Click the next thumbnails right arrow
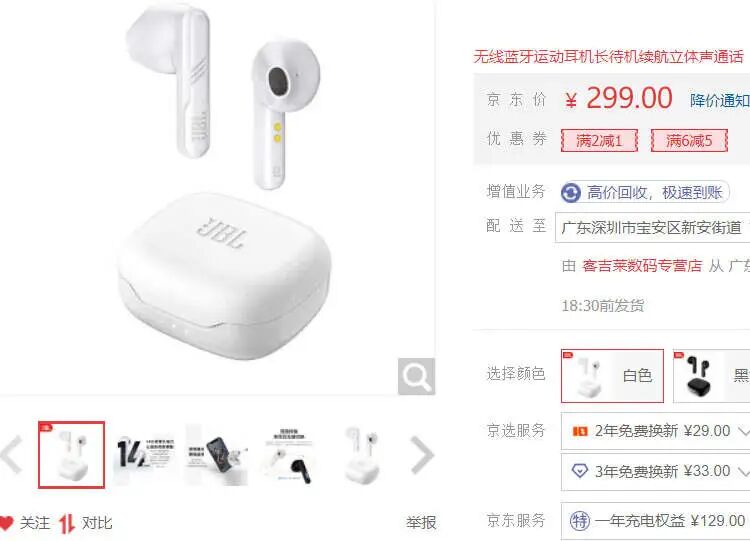The width and height of the screenshot is (750, 541). pyautogui.click(x=422, y=454)
